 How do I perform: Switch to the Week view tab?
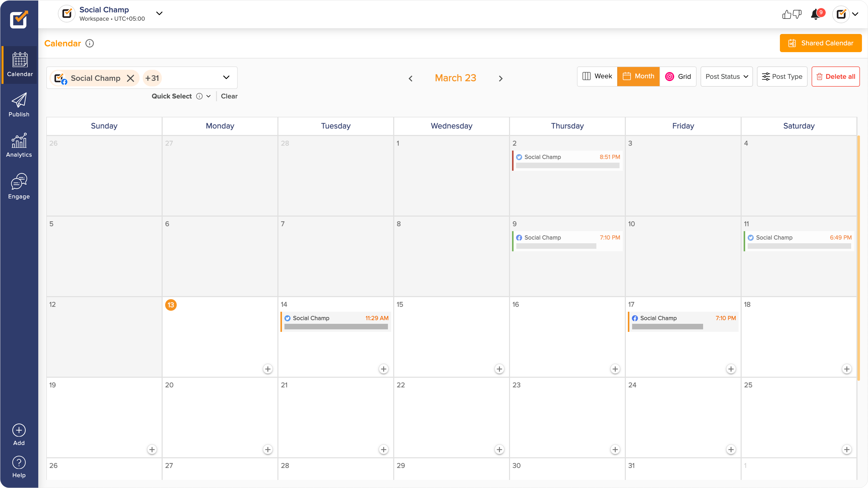(x=597, y=77)
